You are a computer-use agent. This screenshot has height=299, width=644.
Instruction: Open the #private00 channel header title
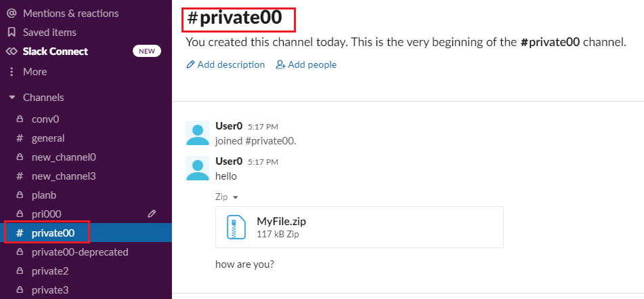[234, 18]
